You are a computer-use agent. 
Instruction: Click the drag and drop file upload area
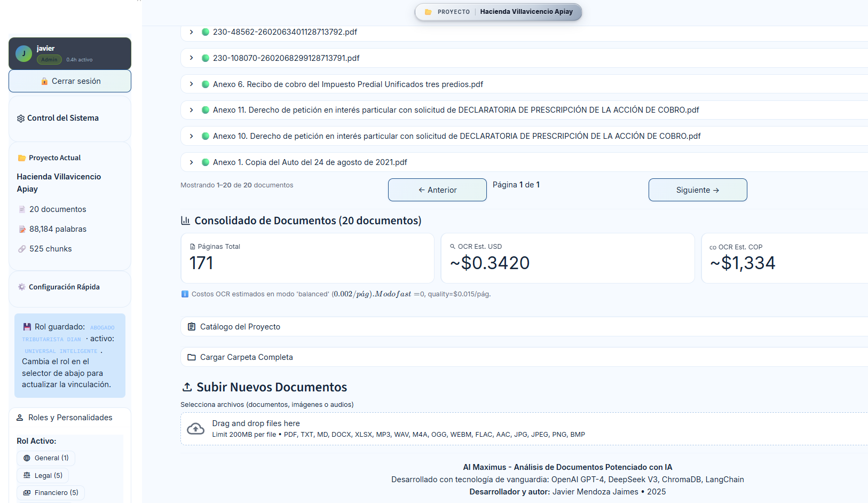click(524, 429)
